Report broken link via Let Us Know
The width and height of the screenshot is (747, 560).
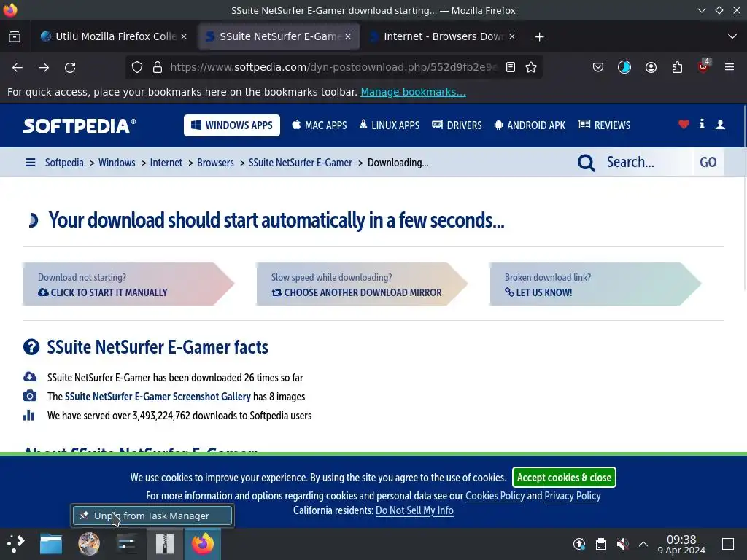[x=595, y=284]
